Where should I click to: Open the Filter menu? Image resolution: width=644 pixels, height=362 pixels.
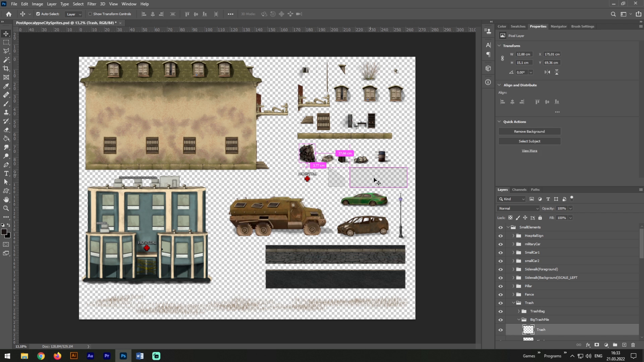[x=92, y=4]
